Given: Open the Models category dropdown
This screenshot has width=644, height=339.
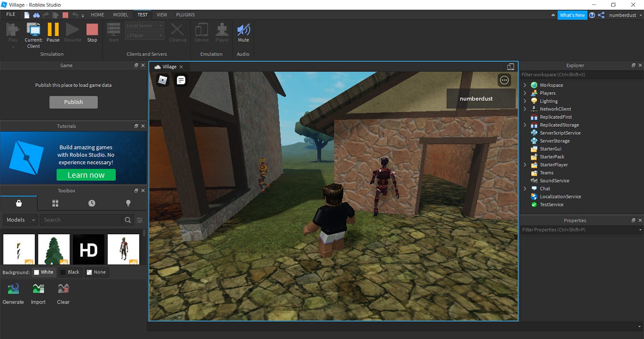Looking at the screenshot, I should click(x=21, y=220).
